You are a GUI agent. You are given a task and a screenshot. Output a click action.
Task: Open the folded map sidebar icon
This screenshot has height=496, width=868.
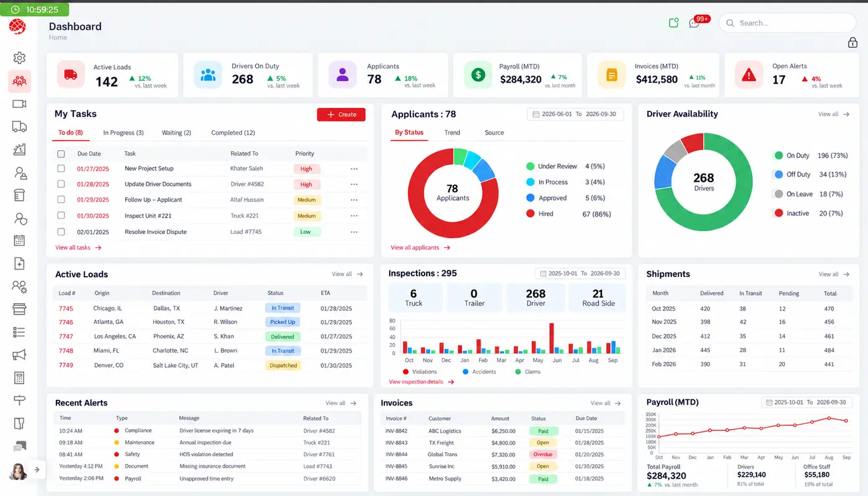tap(19, 423)
